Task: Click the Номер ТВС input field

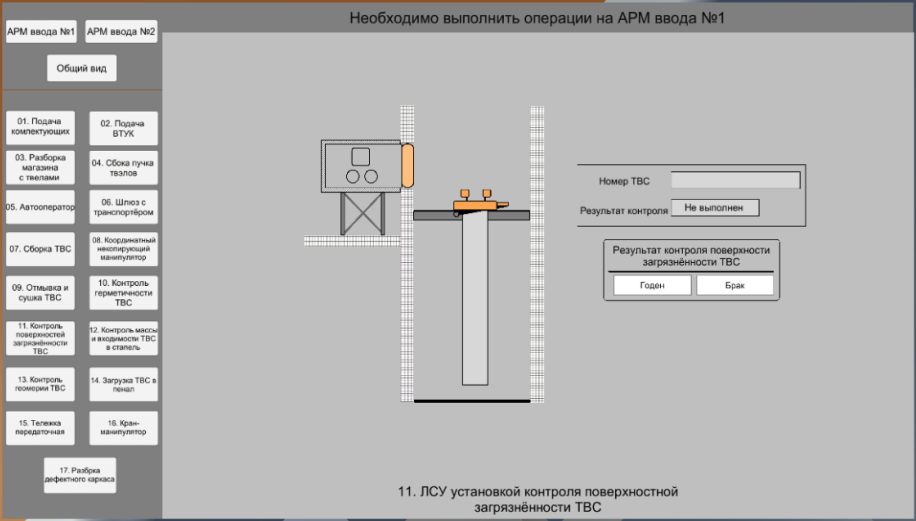Action: tap(735, 181)
